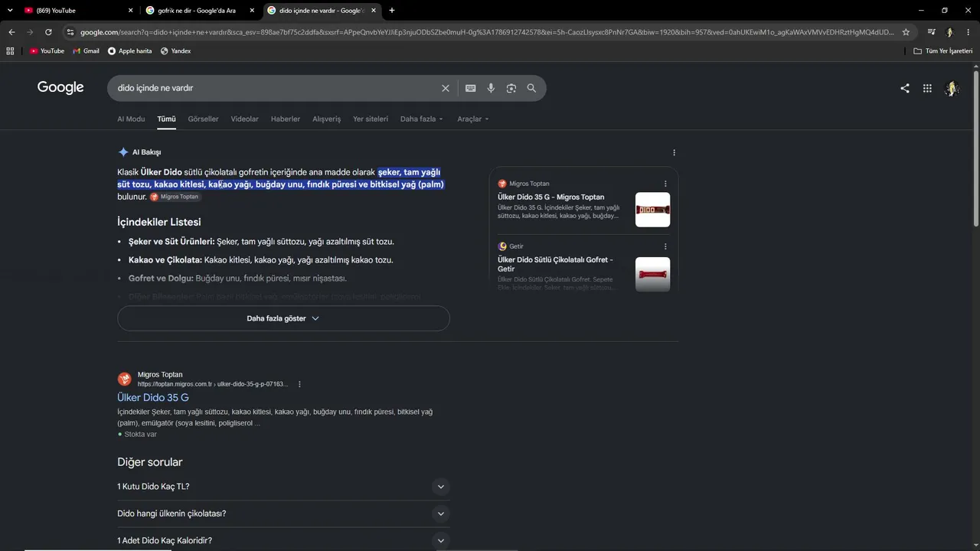The height and width of the screenshot is (551, 980).
Task: Search by image with Google Lens
Action: coord(511,88)
